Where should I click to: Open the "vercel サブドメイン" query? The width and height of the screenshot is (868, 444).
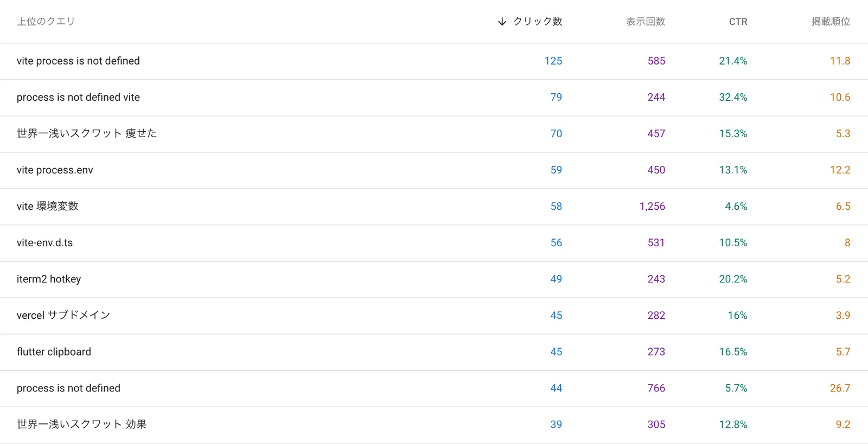click(x=63, y=316)
